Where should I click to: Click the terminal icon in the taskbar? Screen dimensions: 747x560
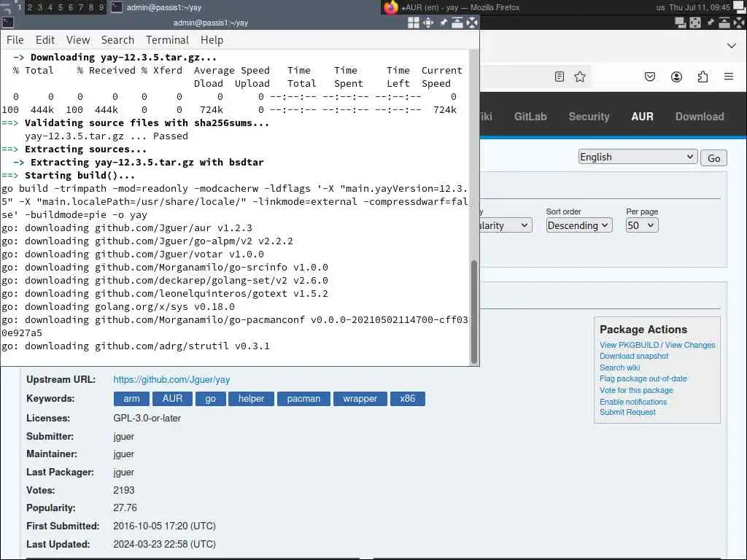point(117,7)
